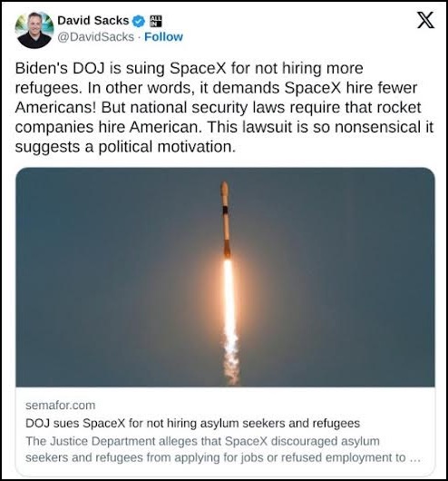Viewport: 448px width, 481px height.
Task: Open the David Sacks display name
Action: coord(93,21)
